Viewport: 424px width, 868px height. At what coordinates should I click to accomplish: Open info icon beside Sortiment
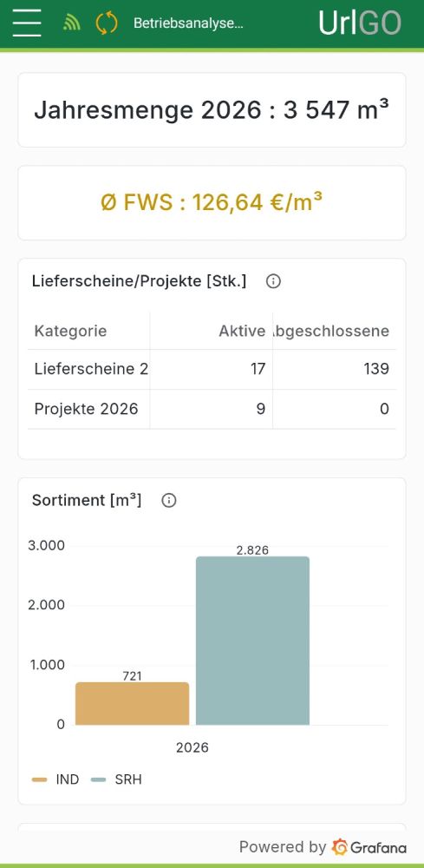pos(168,501)
